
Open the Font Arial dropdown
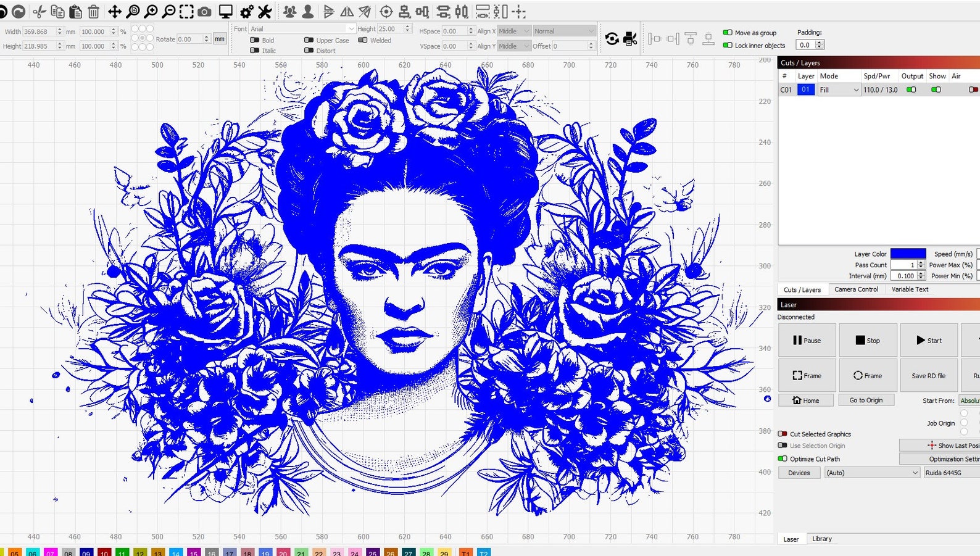302,29
